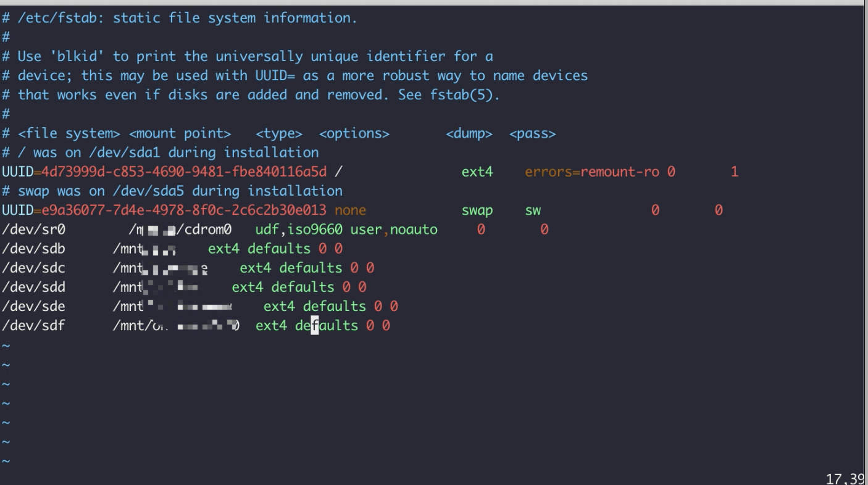Click the pass value 1 on root line
Screen dimensions: 868x485
(x=735, y=172)
